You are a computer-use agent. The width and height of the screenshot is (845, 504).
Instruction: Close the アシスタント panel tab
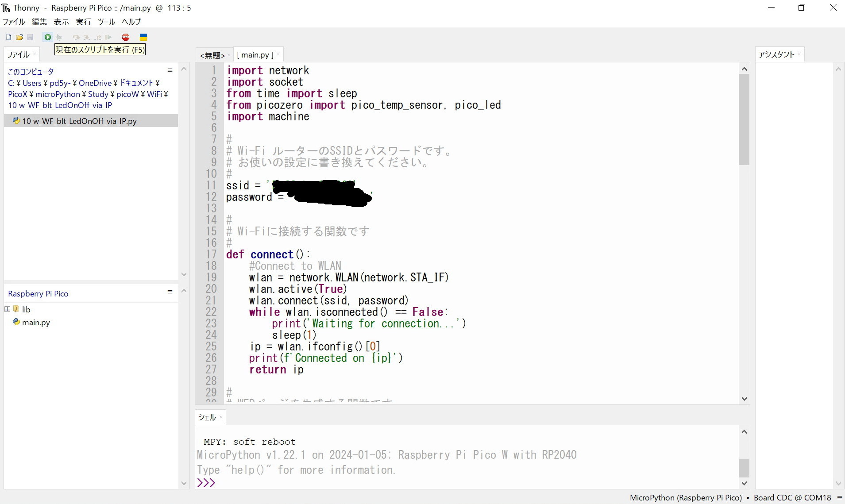799,54
